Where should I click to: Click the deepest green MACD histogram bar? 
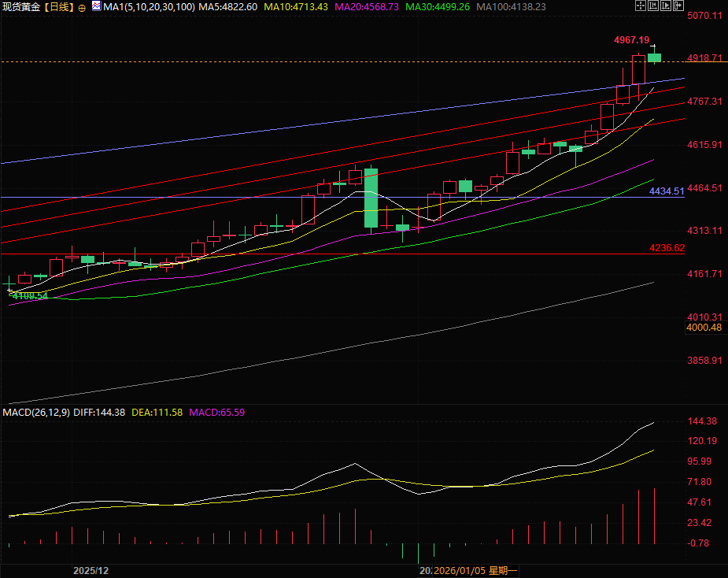(419, 554)
